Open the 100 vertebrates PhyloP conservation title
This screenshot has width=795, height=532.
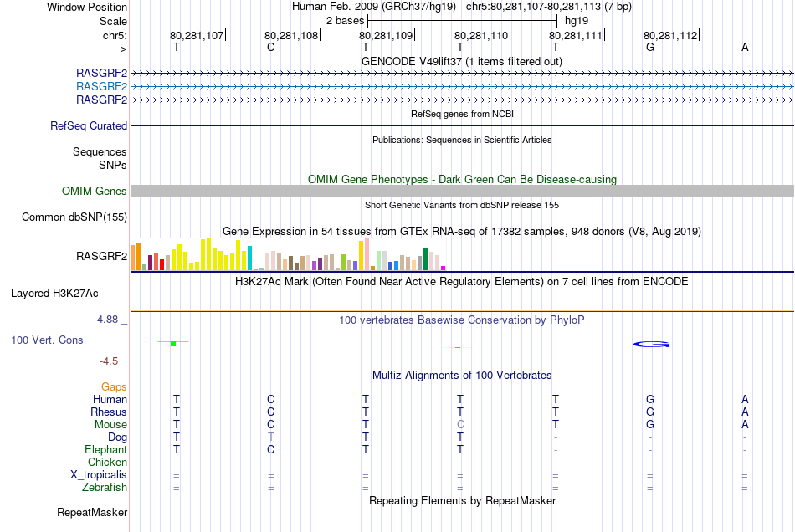462,320
